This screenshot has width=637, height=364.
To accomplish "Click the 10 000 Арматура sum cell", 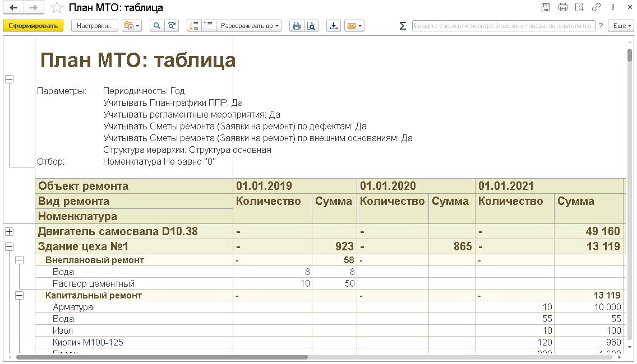I will pyautogui.click(x=589, y=307).
